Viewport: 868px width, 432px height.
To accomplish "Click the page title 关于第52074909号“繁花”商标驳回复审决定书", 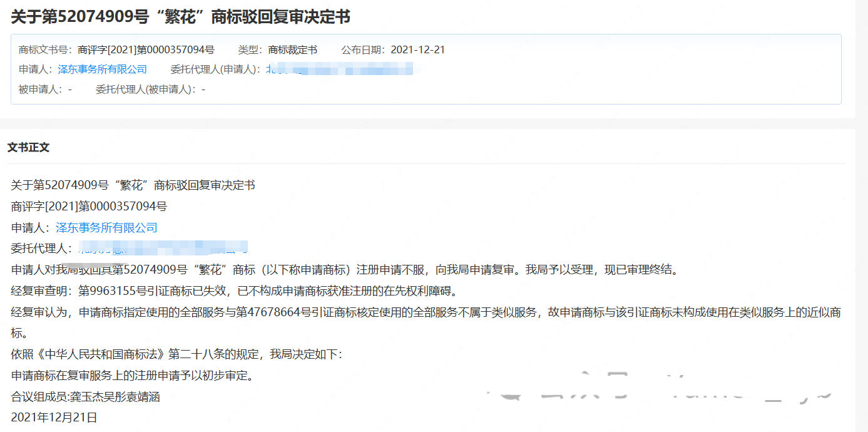I will tap(180, 17).
